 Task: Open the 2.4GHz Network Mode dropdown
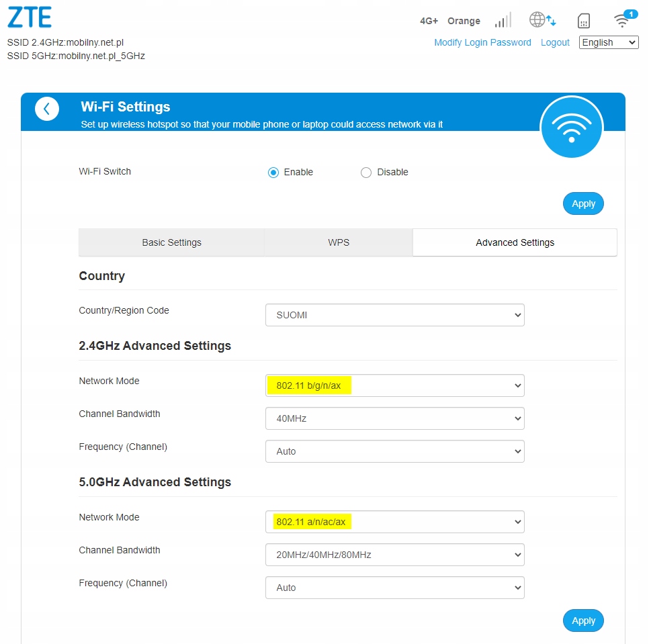(x=394, y=385)
